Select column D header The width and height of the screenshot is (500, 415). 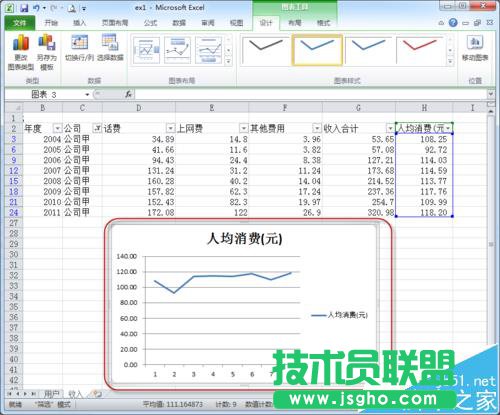139,108
